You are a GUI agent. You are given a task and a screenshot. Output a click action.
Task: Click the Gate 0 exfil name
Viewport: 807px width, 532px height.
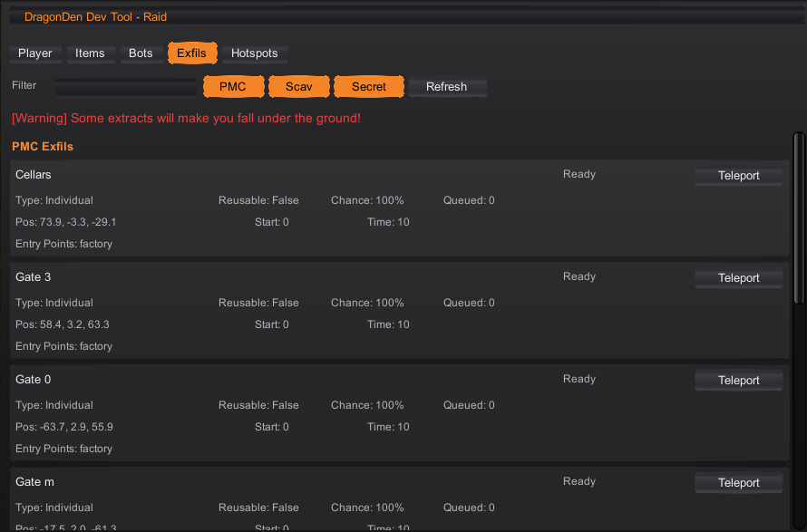[x=34, y=380]
